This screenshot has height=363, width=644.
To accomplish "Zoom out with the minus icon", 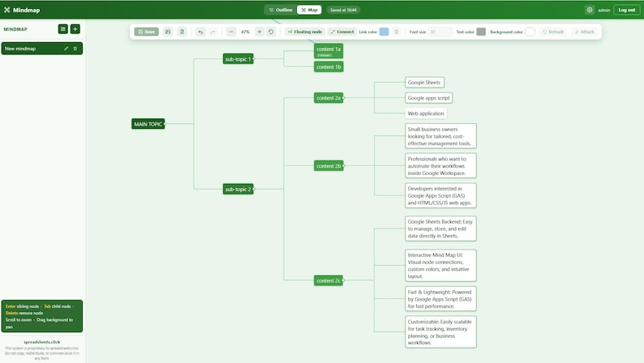I will point(231,32).
